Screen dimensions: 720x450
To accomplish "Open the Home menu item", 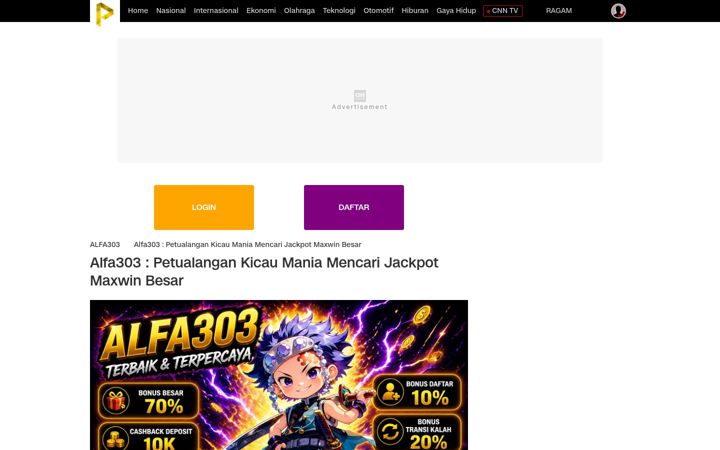I will [x=138, y=11].
